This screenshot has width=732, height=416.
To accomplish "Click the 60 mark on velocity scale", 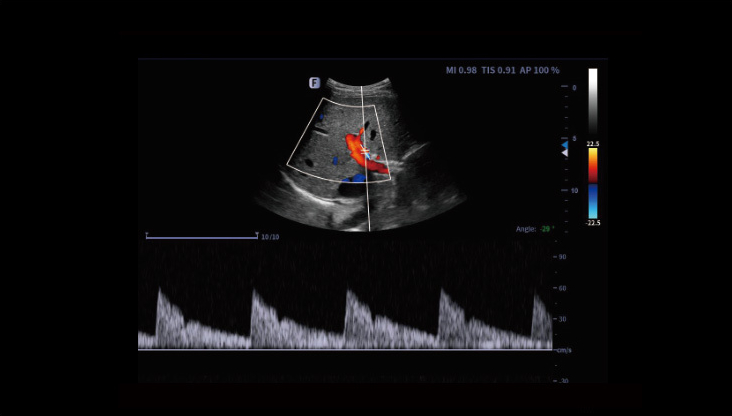I will 563,288.
